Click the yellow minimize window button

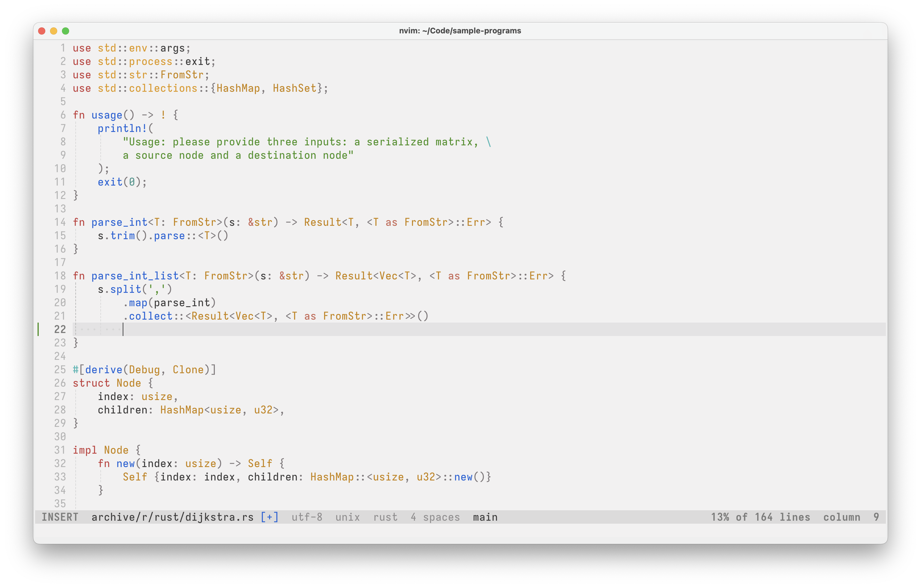coord(54,31)
